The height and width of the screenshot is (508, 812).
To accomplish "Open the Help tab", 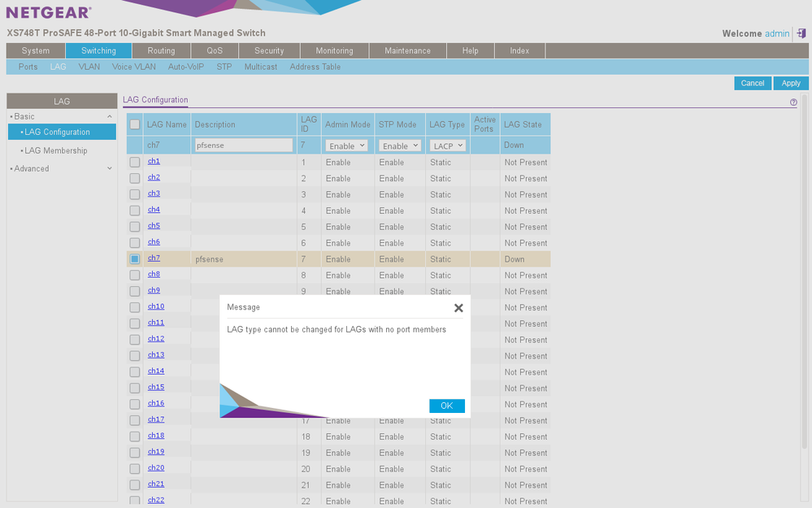I will 471,50.
